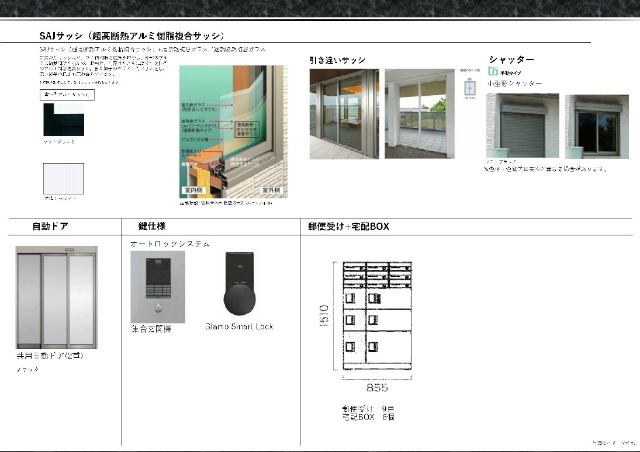
Task: Click the intercom panel image
Action: click(x=157, y=285)
